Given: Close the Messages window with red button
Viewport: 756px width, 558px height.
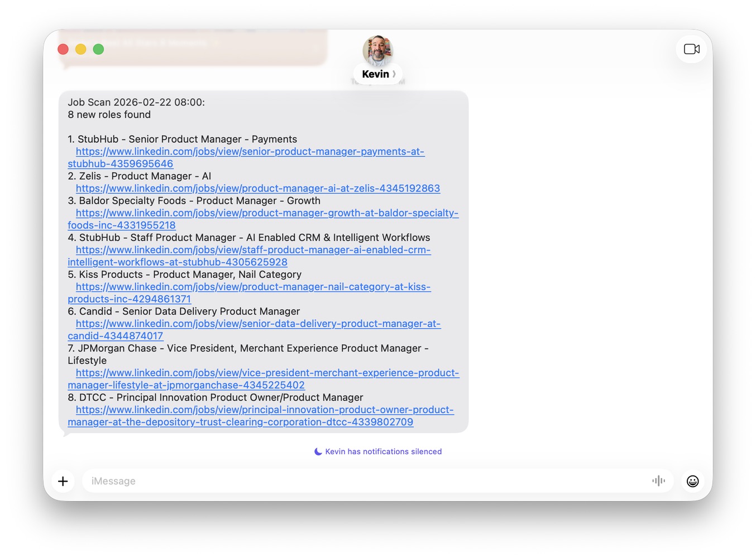Looking at the screenshot, I should pos(63,49).
